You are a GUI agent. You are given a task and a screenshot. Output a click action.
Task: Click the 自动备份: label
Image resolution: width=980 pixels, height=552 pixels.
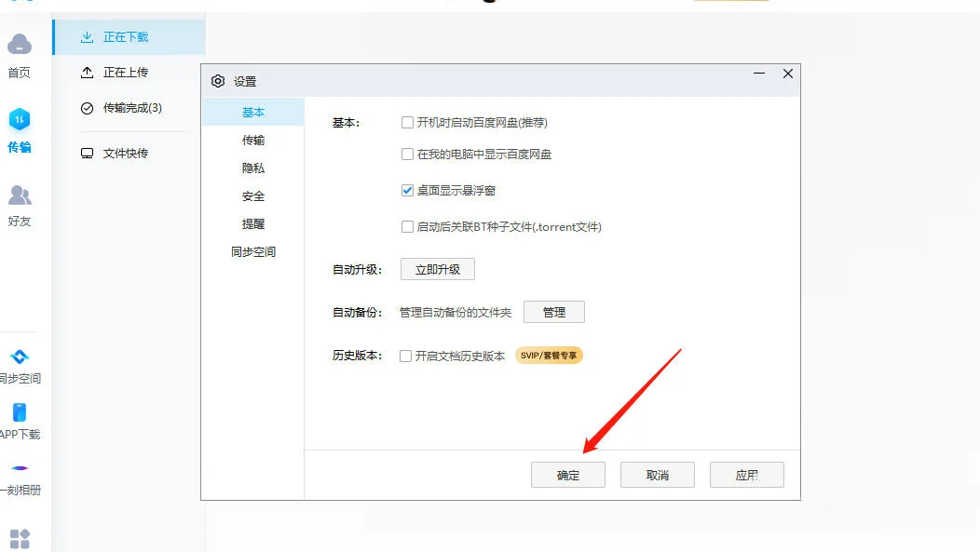tap(357, 312)
